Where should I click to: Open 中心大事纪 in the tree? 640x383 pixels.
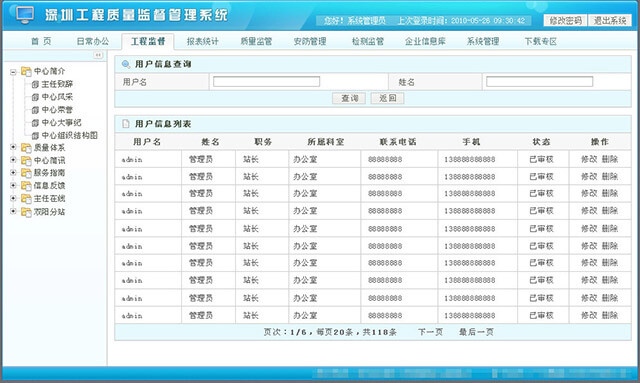point(61,122)
